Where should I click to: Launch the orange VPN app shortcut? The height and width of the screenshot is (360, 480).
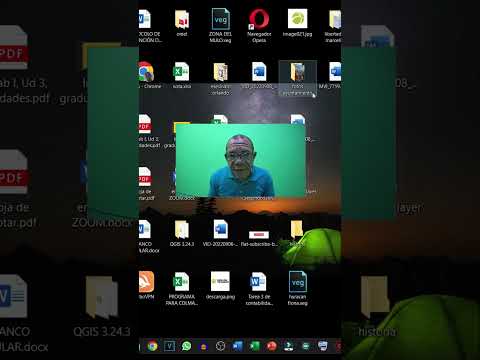147,285
